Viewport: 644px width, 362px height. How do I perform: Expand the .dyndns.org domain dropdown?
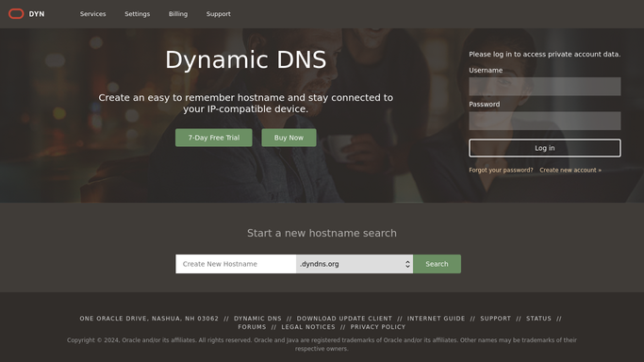(355, 264)
